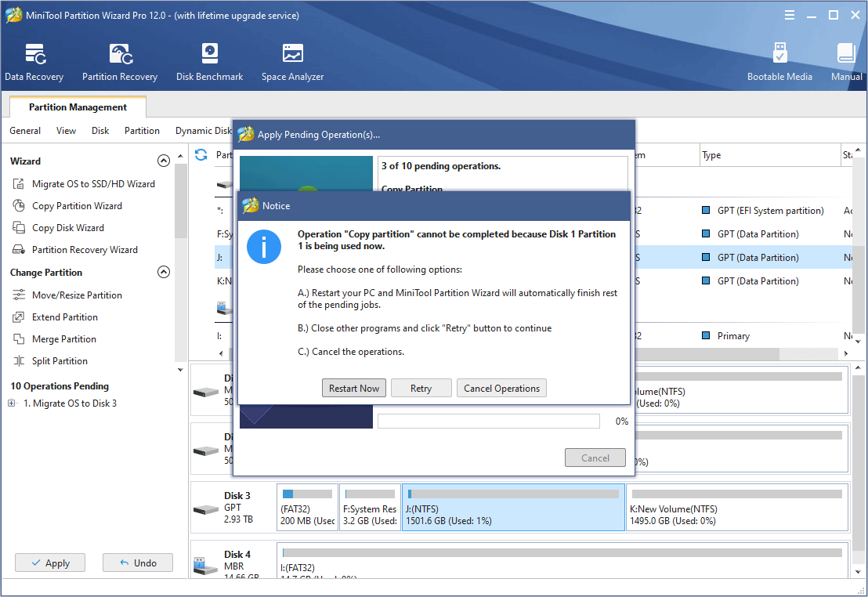Click the Disk 3 drive icon
868x597 pixels.
click(206, 508)
